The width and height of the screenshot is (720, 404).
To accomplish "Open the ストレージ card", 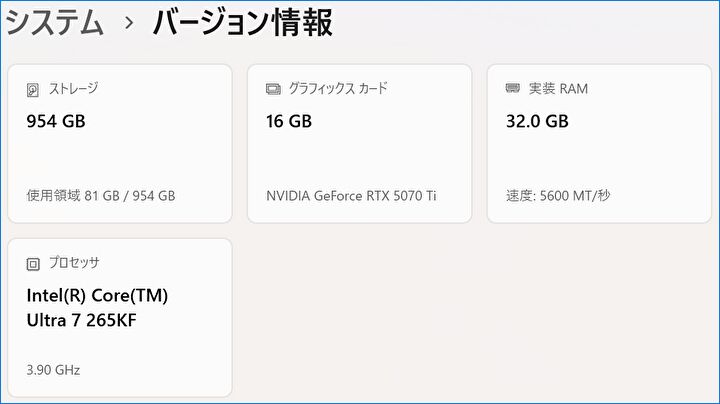I will [120, 144].
